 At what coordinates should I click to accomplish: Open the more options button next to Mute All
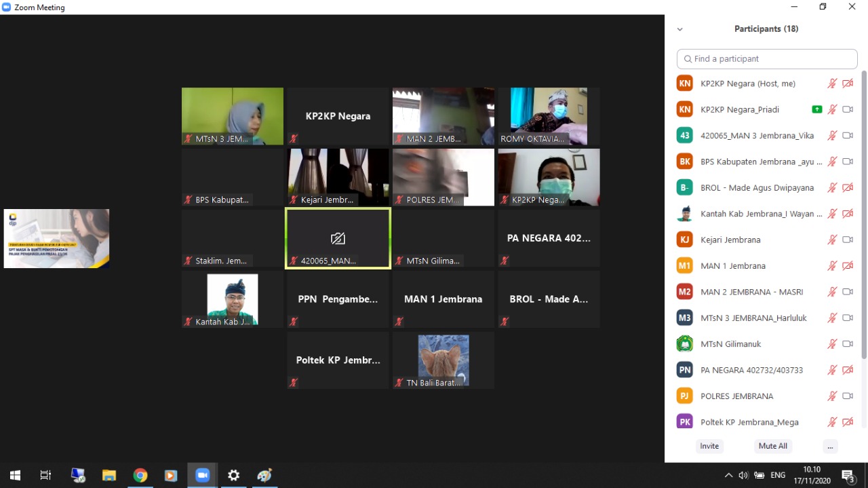830,446
